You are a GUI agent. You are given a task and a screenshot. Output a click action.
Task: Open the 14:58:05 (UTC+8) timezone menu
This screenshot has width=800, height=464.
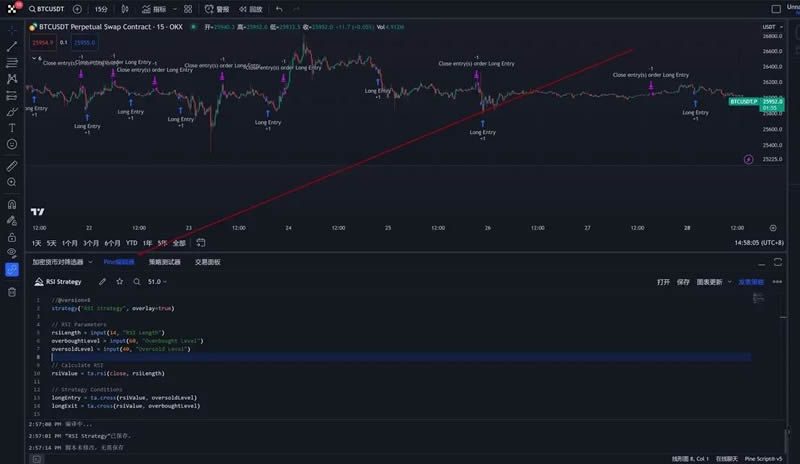coord(759,243)
